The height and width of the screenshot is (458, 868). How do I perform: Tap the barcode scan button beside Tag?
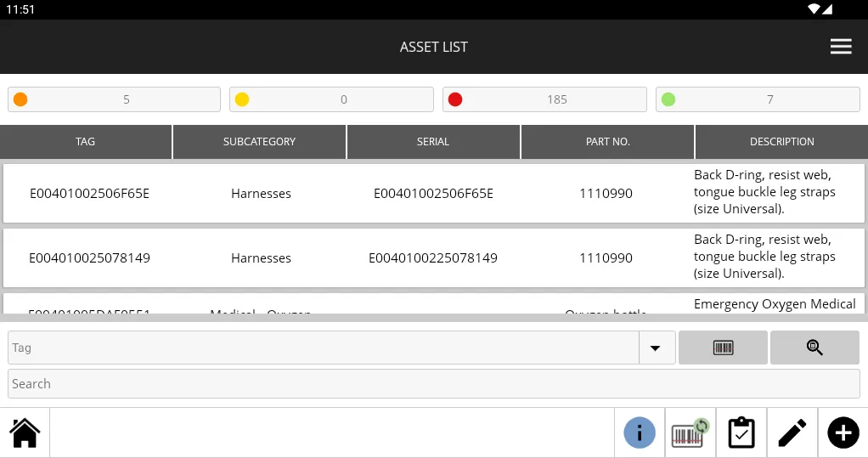[x=723, y=348]
